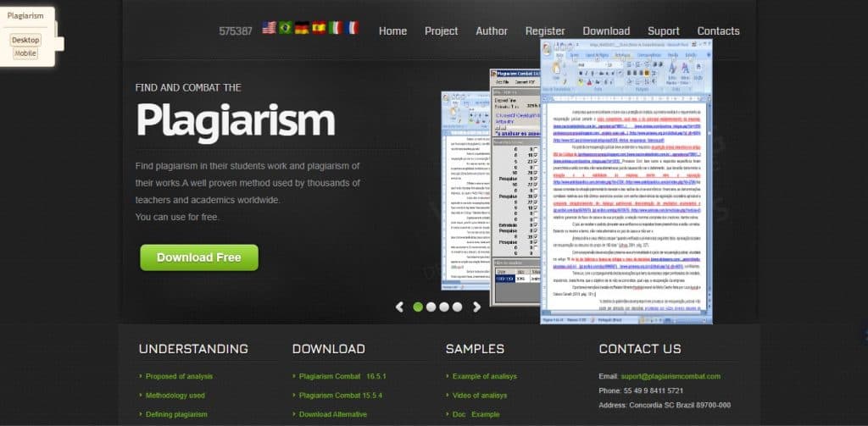Open Proposed of analysis link
868x426 pixels.
179,376
